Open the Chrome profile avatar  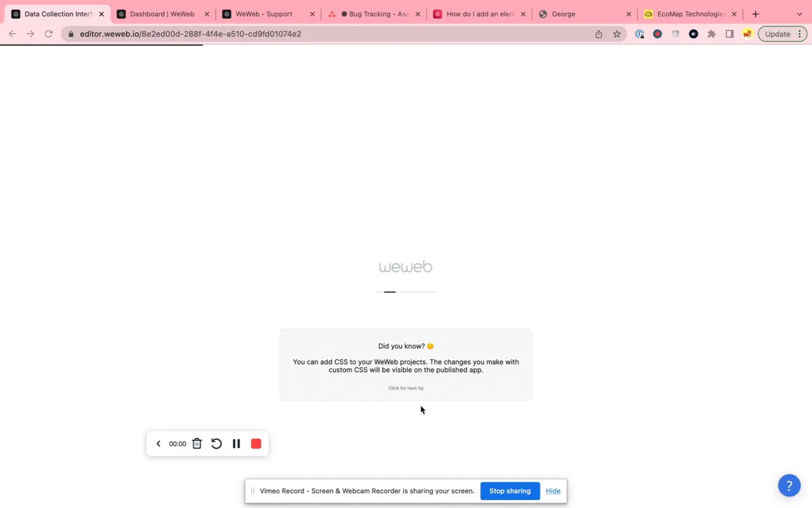(x=747, y=34)
